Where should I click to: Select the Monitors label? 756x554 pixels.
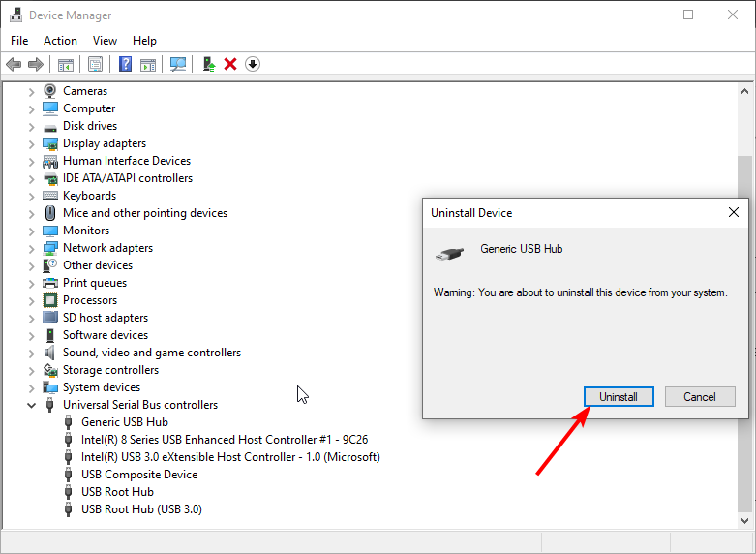point(86,231)
